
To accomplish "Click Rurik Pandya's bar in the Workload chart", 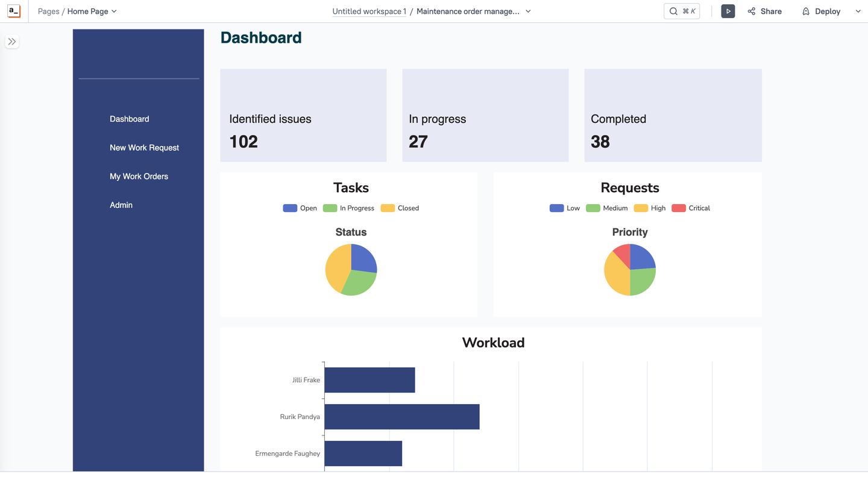I will click(401, 416).
